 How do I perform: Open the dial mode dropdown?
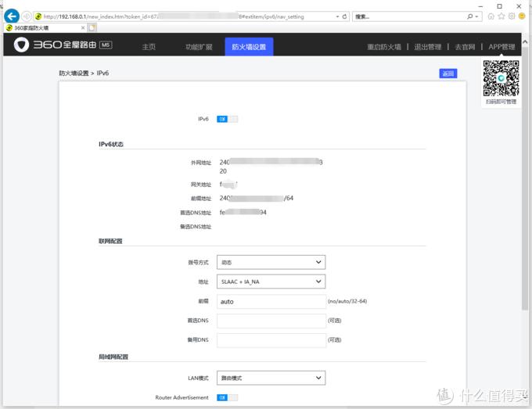(271, 262)
